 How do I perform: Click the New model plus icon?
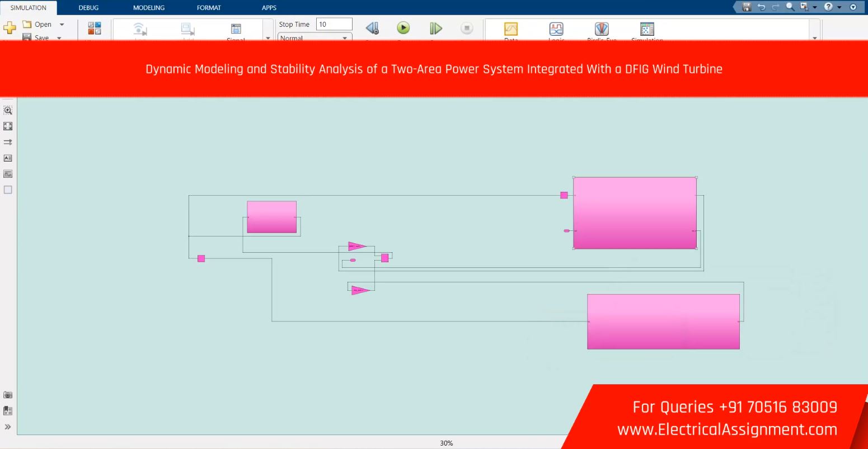tap(10, 27)
